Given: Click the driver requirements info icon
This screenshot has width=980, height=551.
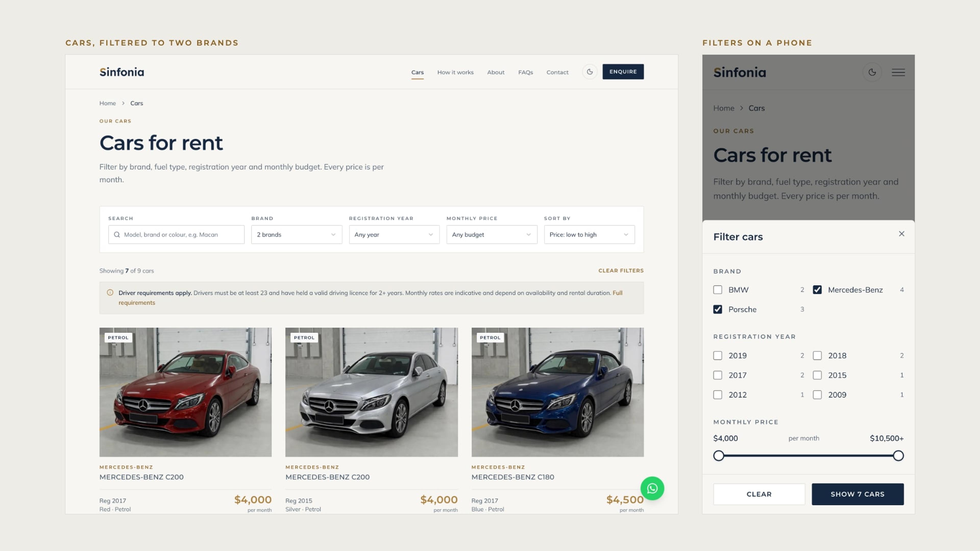Looking at the screenshot, I should click(110, 292).
